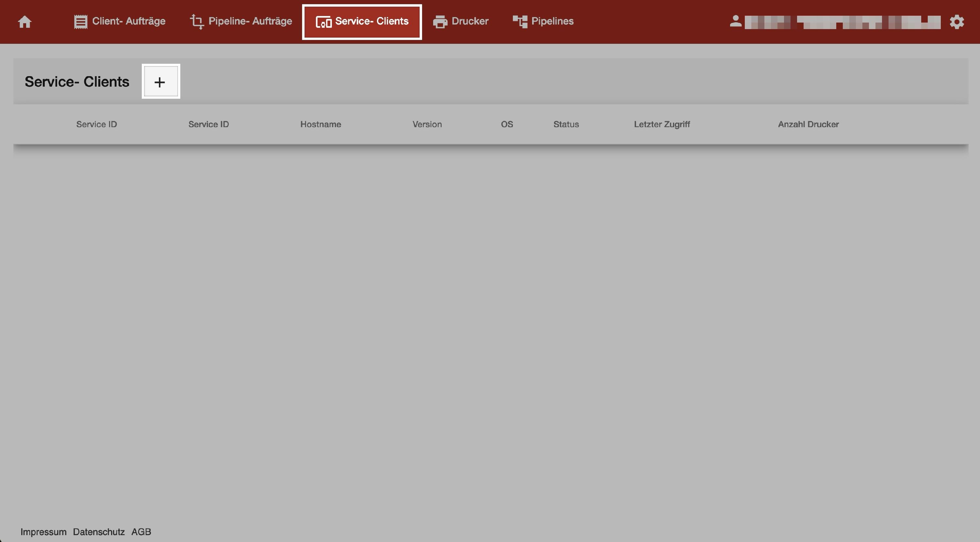Click the Pipelines tree icon
The height and width of the screenshot is (542, 980).
520,22
